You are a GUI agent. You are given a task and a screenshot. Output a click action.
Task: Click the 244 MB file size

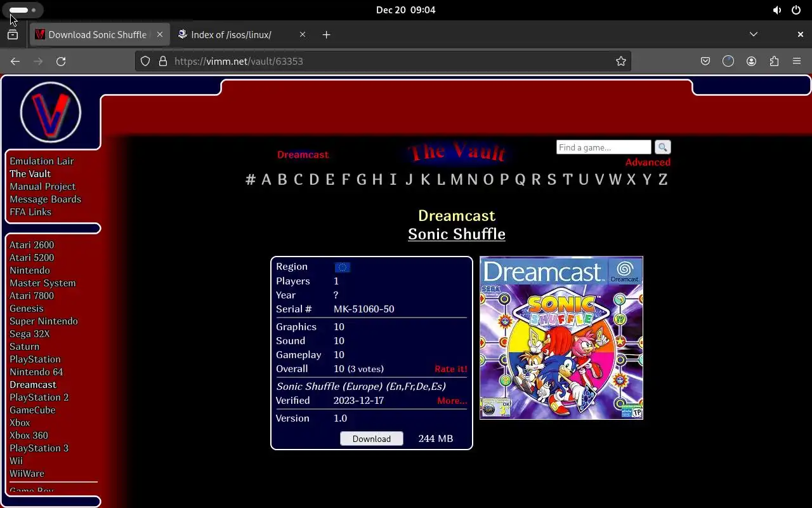point(436,439)
